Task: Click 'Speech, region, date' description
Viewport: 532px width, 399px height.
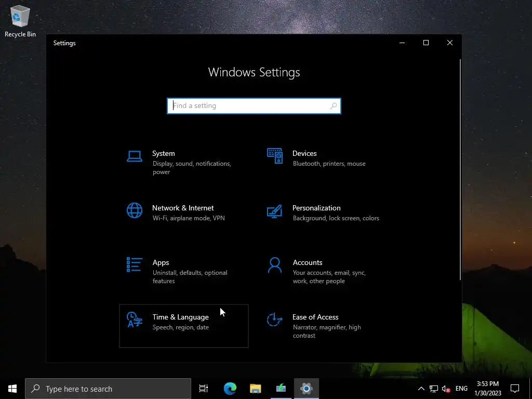Action: coord(180,327)
